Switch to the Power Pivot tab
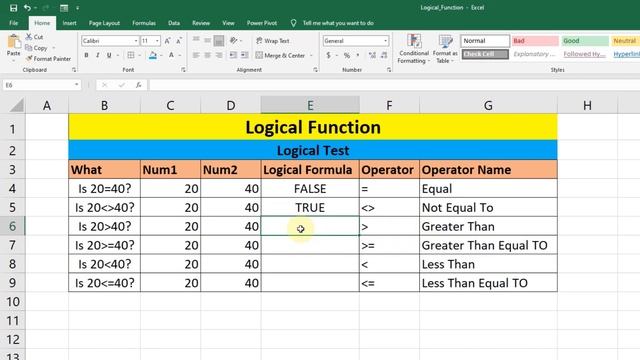Screen dimensions: 640x360 click(x=262, y=23)
